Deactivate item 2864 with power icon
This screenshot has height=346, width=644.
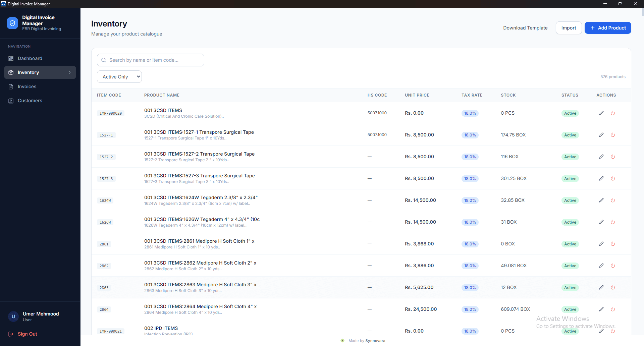613,309
